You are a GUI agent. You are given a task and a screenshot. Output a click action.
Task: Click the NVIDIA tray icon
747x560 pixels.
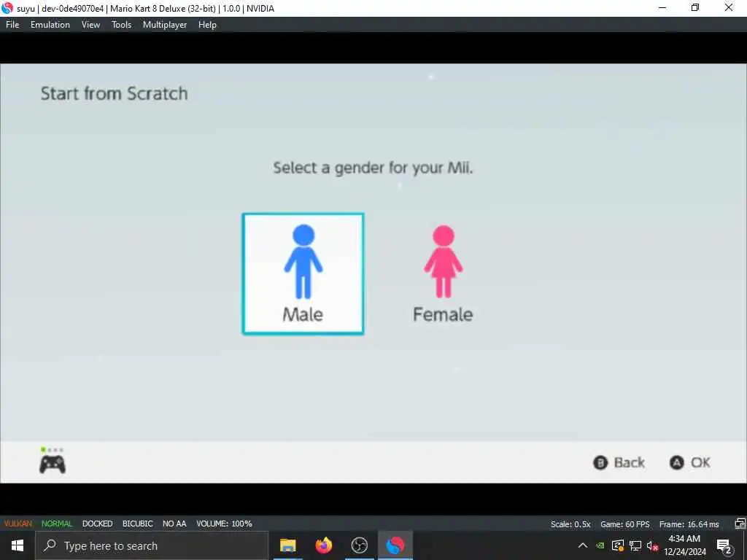click(600, 545)
